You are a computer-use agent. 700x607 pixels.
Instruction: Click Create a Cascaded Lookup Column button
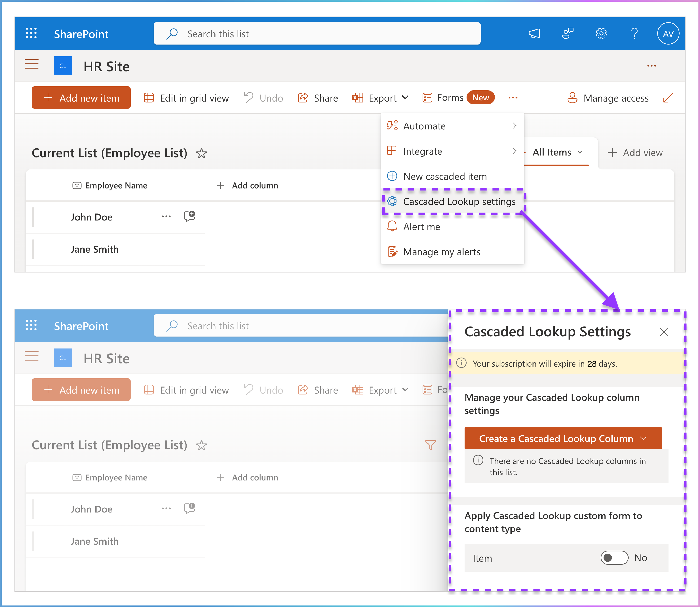pyautogui.click(x=563, y=438)
